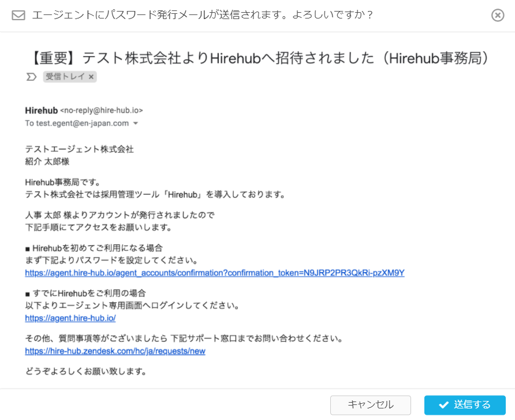Expand recipient details dropdown arrow
This screenshot has height=420, width=515.
click(x=136, y=124)
